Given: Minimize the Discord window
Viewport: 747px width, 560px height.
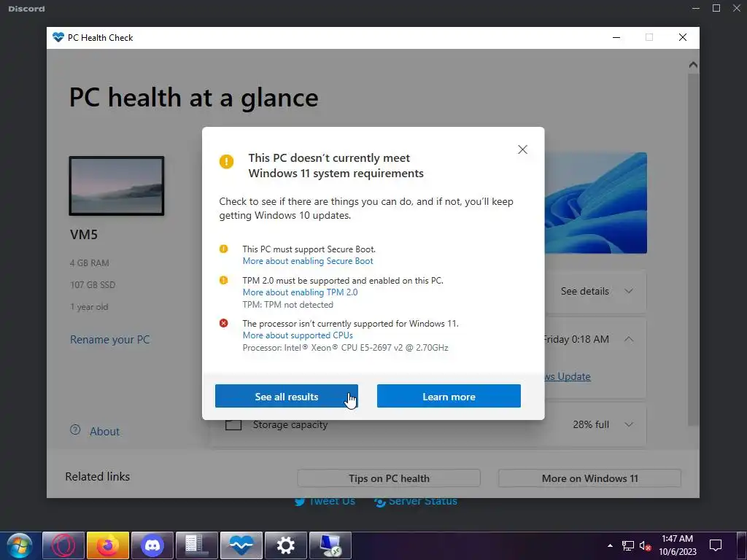Looking at the screenshot, I should tap(696, 9).
